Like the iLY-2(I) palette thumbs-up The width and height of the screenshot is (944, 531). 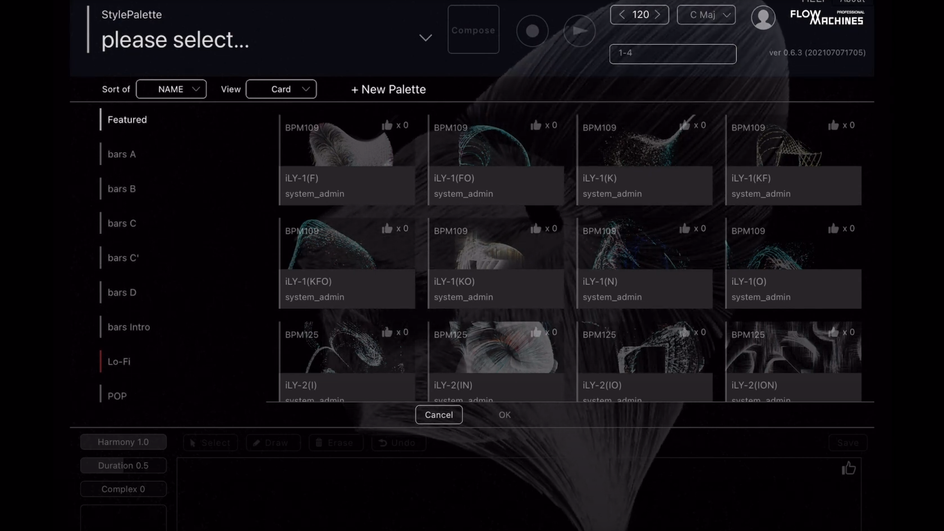387,332
